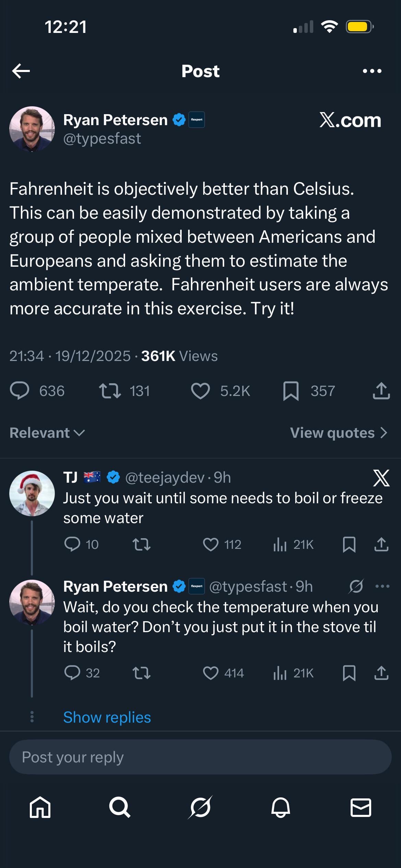The image size is (401, 868).
Task: Open the Notifications bell tab
Action: click(x=281, y=807)
